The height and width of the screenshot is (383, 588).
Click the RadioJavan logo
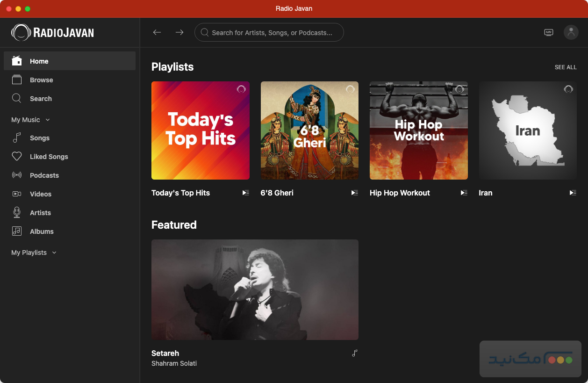pyautogui.click(x=52, y=32)
